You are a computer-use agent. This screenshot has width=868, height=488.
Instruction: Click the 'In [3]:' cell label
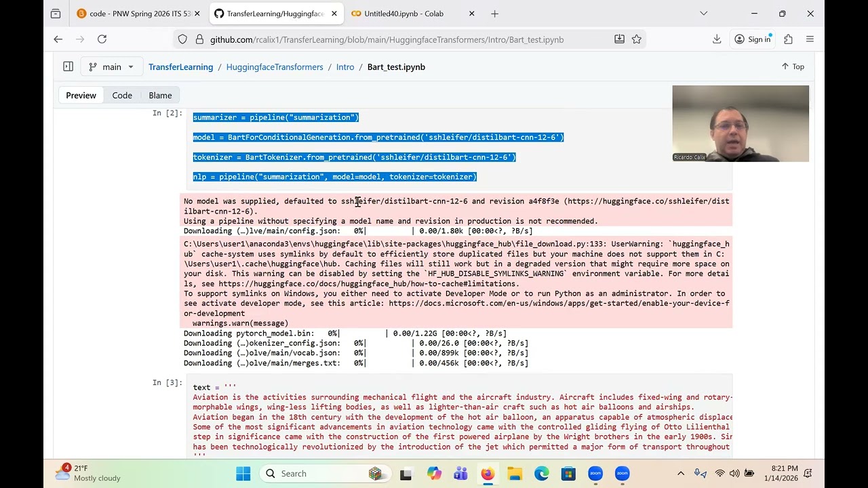(167, 383)
